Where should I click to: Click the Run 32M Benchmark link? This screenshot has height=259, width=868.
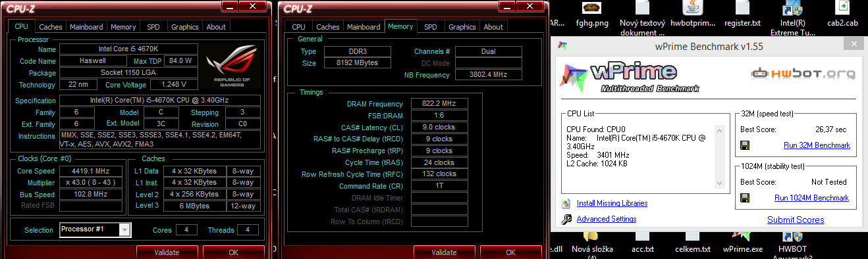[817, 145]
